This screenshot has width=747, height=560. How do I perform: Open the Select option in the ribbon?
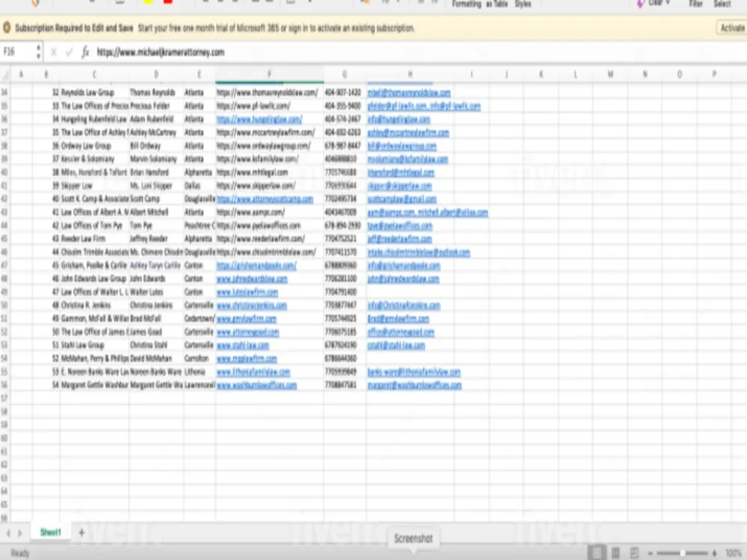pyautogui.click(x=722, y=4)
